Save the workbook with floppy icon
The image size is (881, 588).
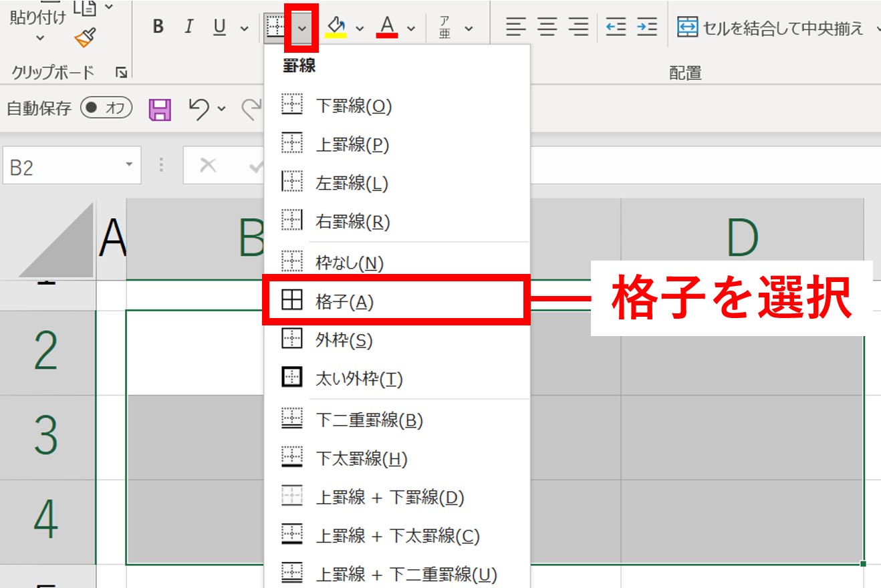[160, 109]
